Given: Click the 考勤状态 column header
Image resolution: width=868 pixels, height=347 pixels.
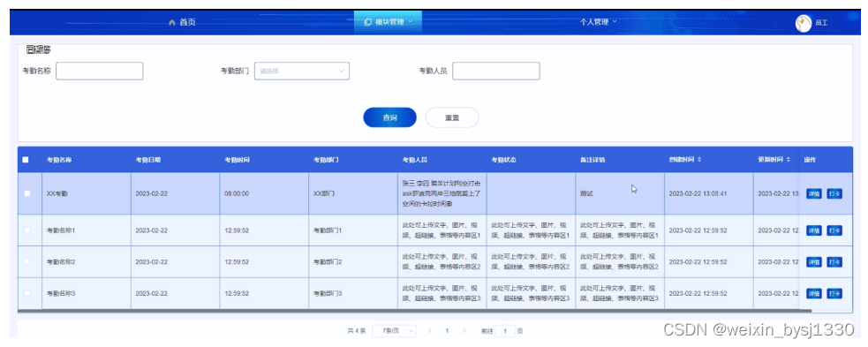Looking at the screenshot, I should tap(503, 160).
